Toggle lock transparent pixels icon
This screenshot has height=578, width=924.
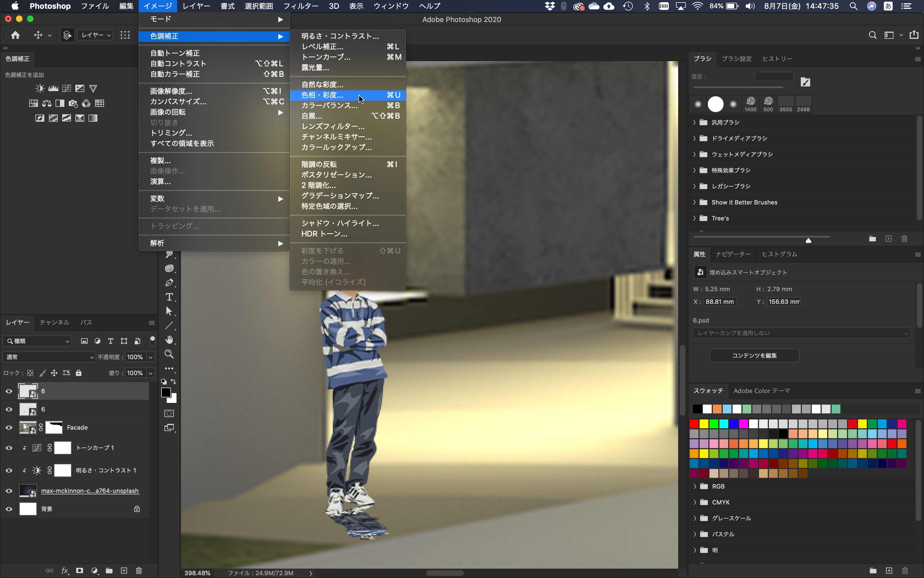pos(30,373)
